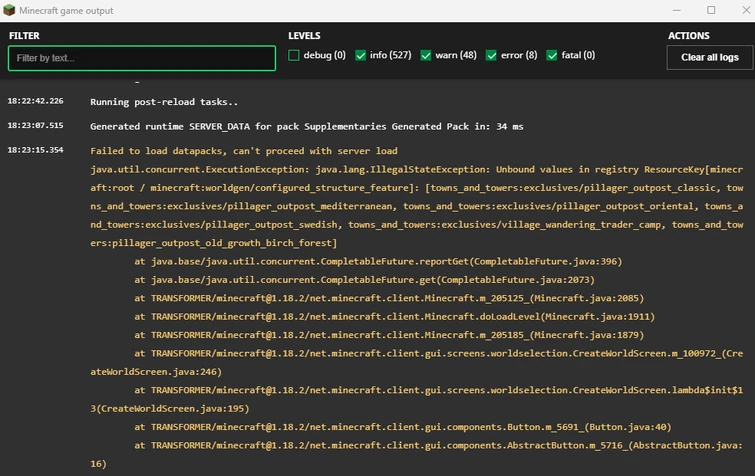Viewport: 755px width, 476px height.
Task: Click the 18:23:07.515 log timestamp
Action: [x=35, y=126]
